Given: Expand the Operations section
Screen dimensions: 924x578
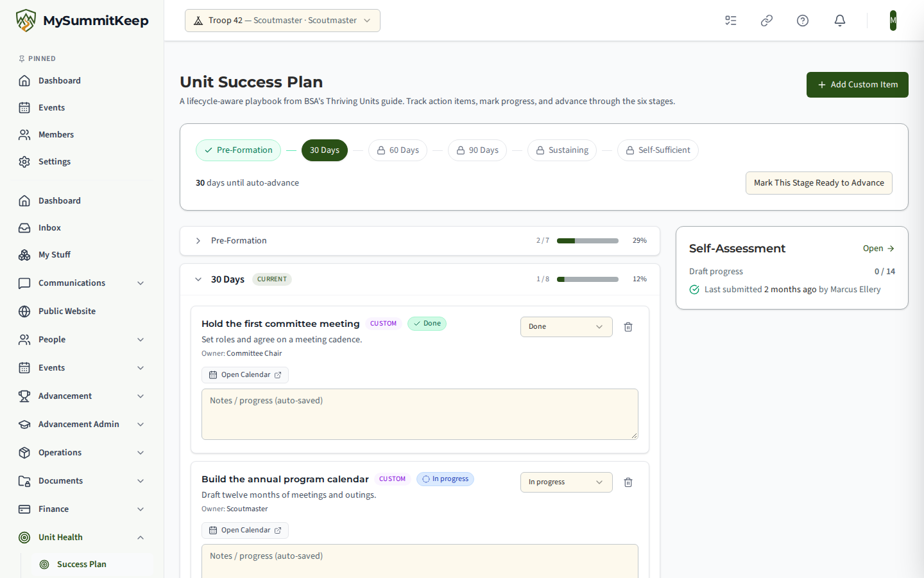Looking at the screenshot, I should [82, 453].
